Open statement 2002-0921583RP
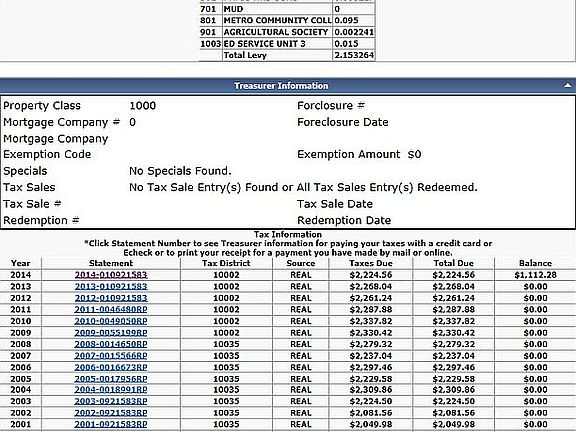Screen dimensions: 576x432 point(111,413)
